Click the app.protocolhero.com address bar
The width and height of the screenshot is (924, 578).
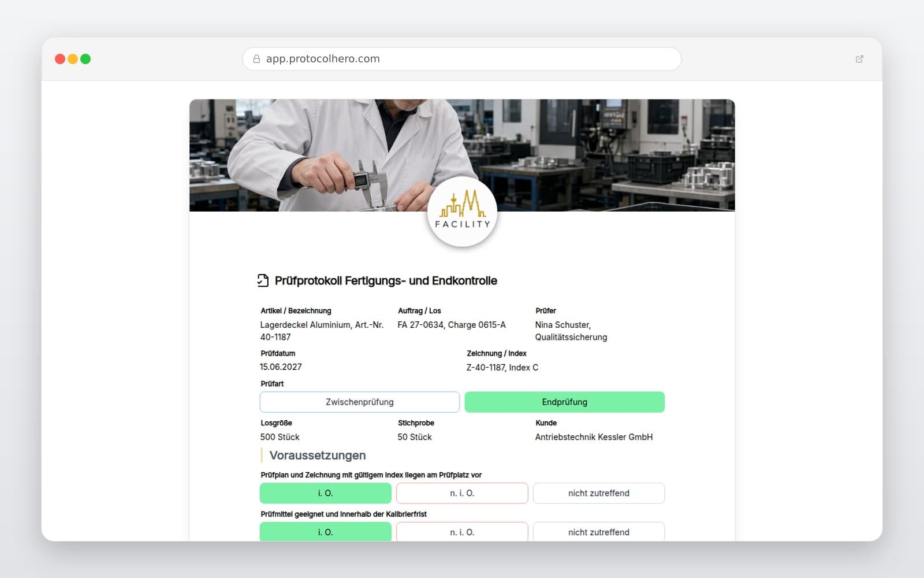pyautogui.click(x=462, y=59)
